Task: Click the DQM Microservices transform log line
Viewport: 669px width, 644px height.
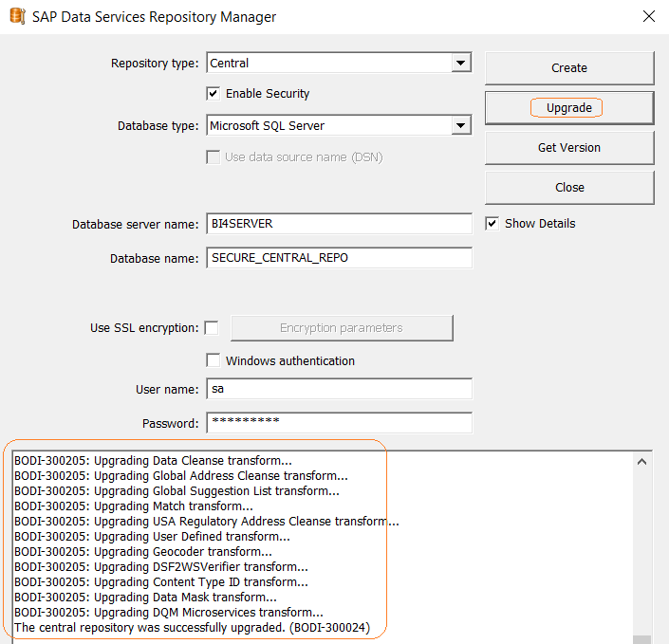Action: [x=169, y=613]
